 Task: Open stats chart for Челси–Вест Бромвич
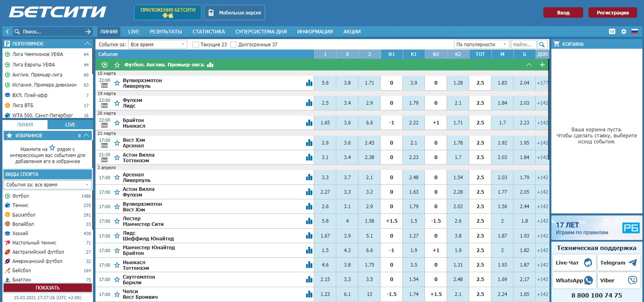309,294
